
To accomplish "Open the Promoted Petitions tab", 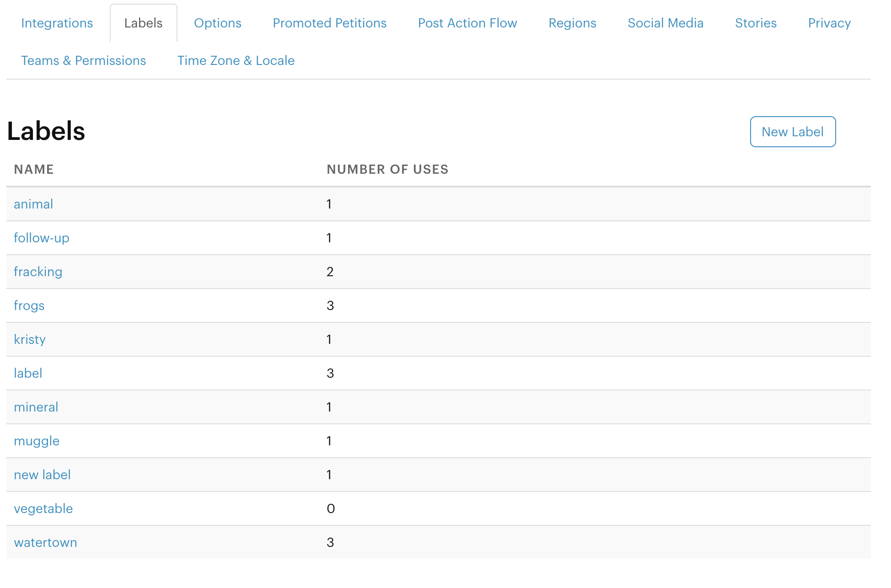I will tap(329, 23).
